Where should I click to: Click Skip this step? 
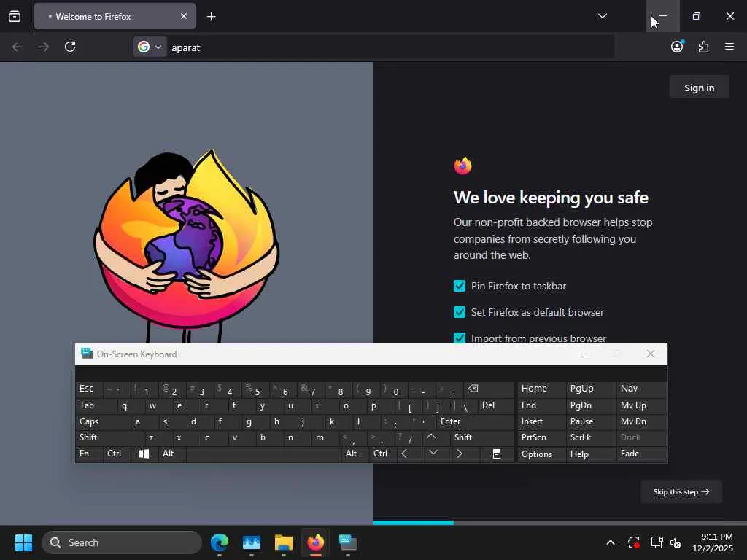pyautogui.click(x=681, y=492)
